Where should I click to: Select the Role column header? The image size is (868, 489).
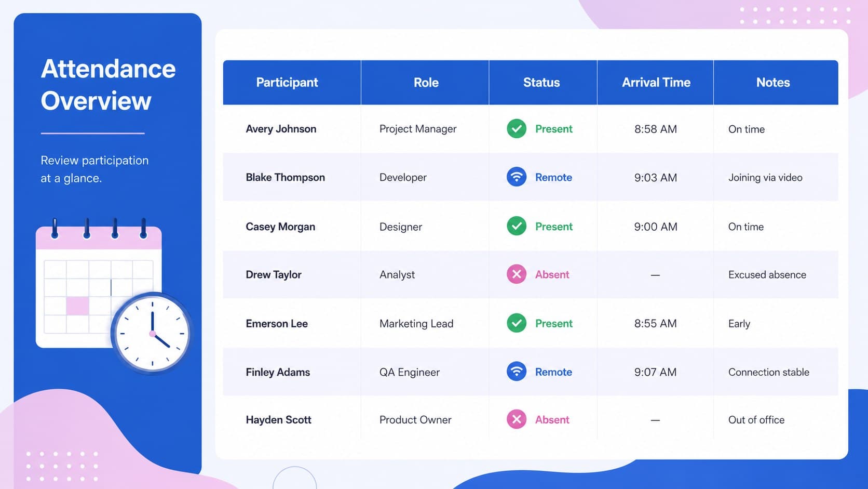[x=426, y=82]
